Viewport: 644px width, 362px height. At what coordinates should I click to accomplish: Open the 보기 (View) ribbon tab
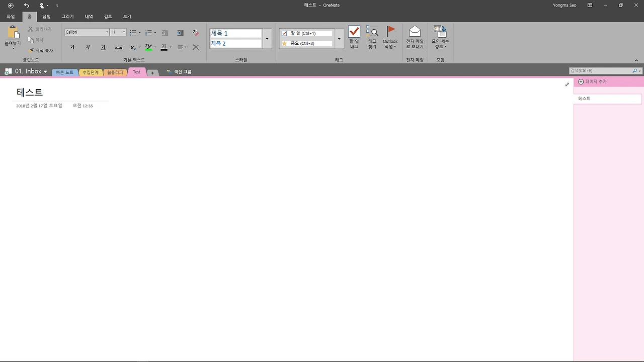[x=127, y=17]
